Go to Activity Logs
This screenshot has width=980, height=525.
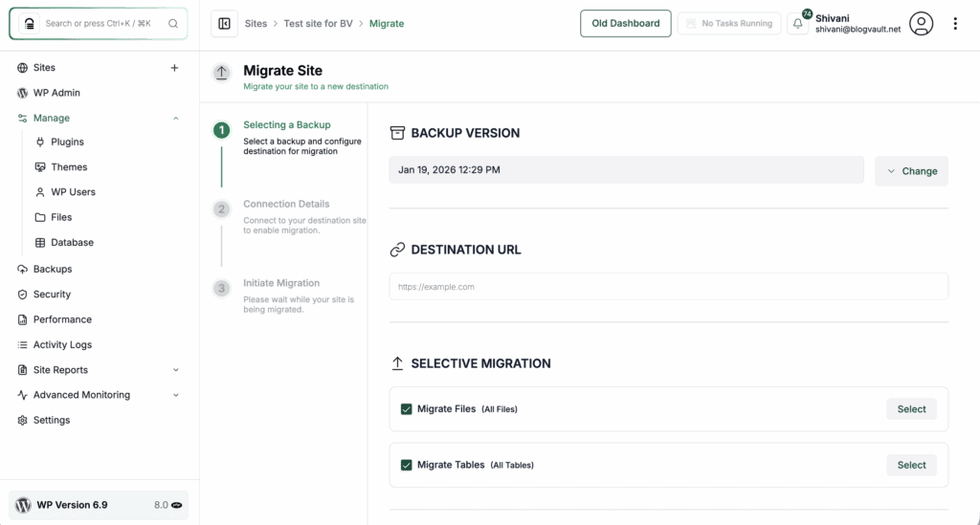click(62, 344)
